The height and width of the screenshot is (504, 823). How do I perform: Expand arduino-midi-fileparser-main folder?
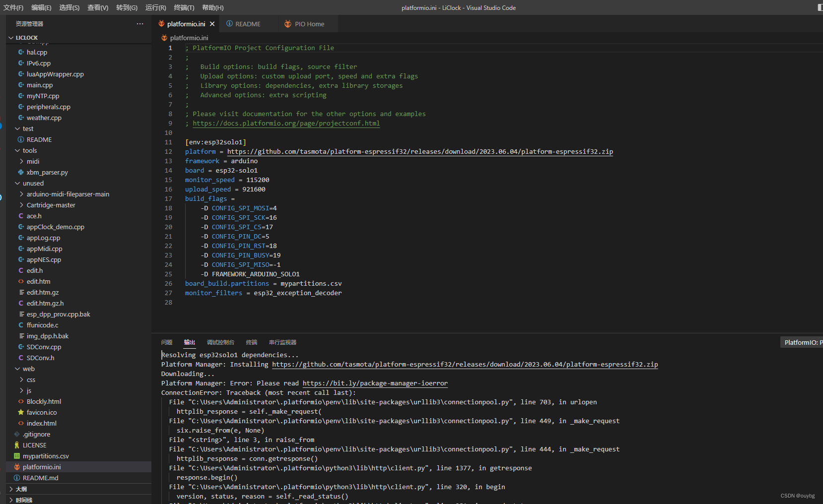[x=21, y=194]
